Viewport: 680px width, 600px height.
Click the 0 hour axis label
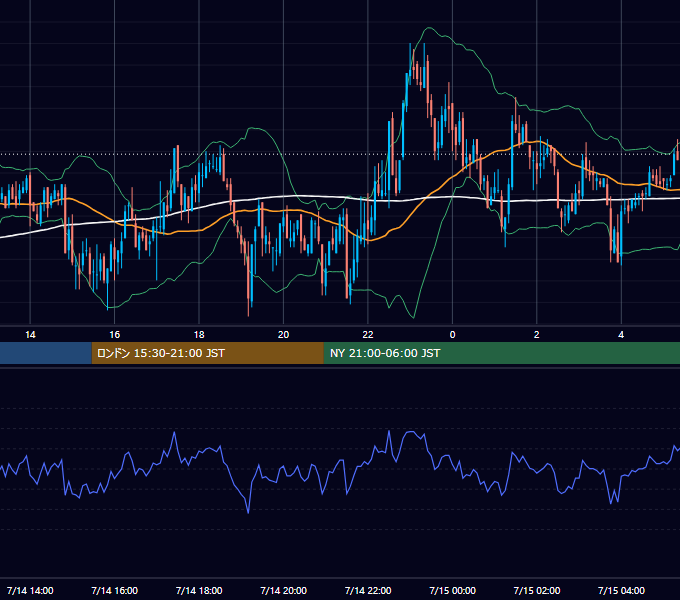(452, 335)
